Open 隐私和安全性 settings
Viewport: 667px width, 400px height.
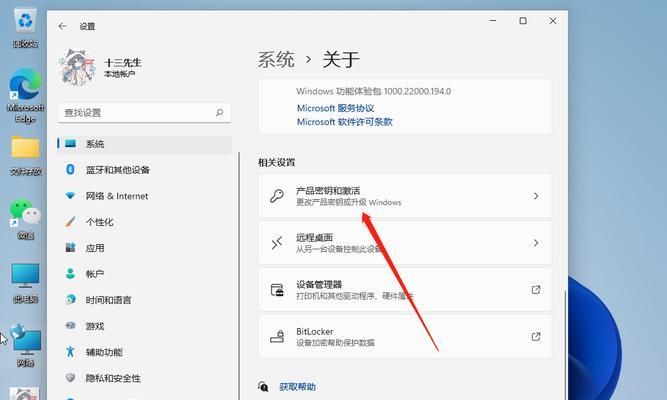click(145, 378)
